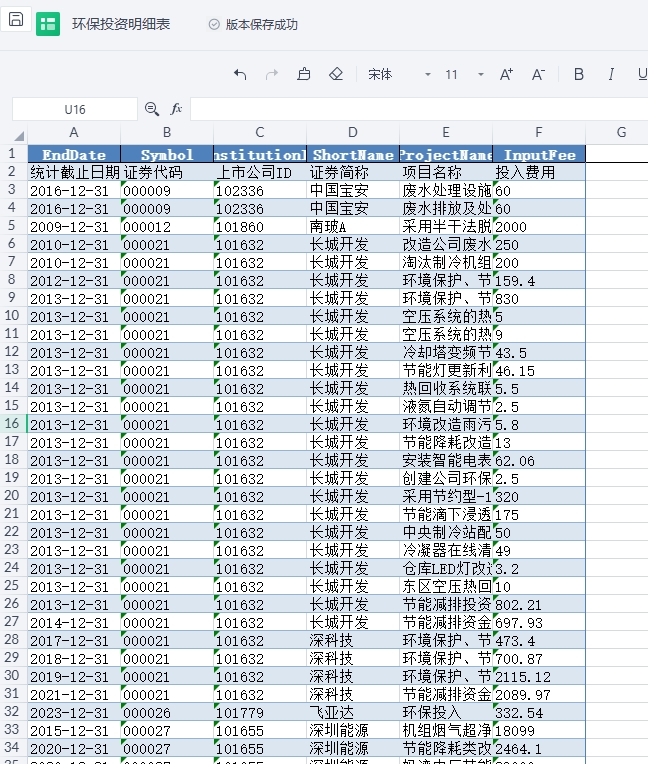Decrease font size with A- icon
The image size is (648, 764).
pos(538,74)
